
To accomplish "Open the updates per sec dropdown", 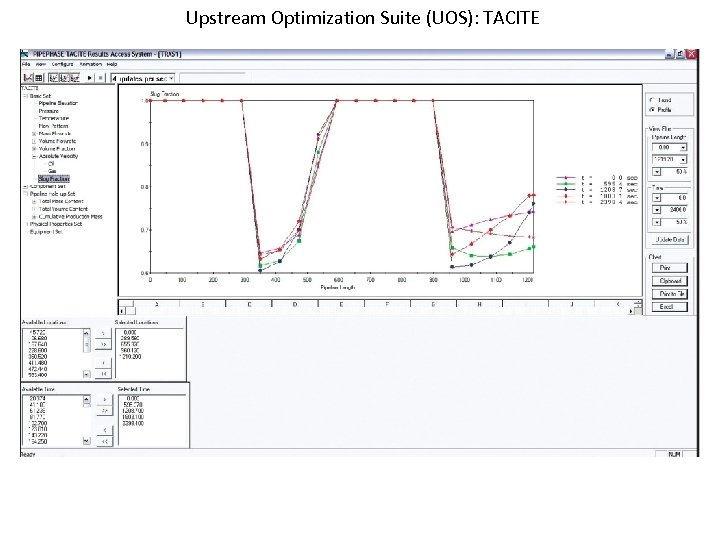I will tap(171, 79).
